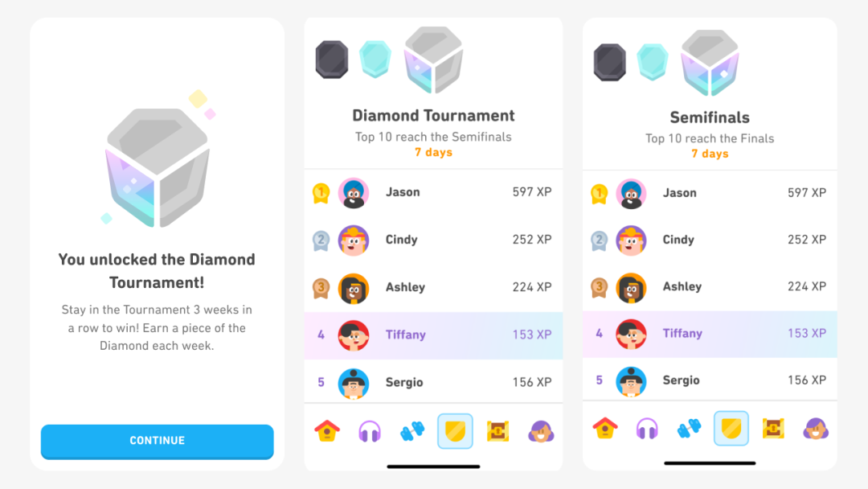Click the CONTINUE button
Image resolution: width=868 pixels, height=489 pixels.
pos(158,442)
